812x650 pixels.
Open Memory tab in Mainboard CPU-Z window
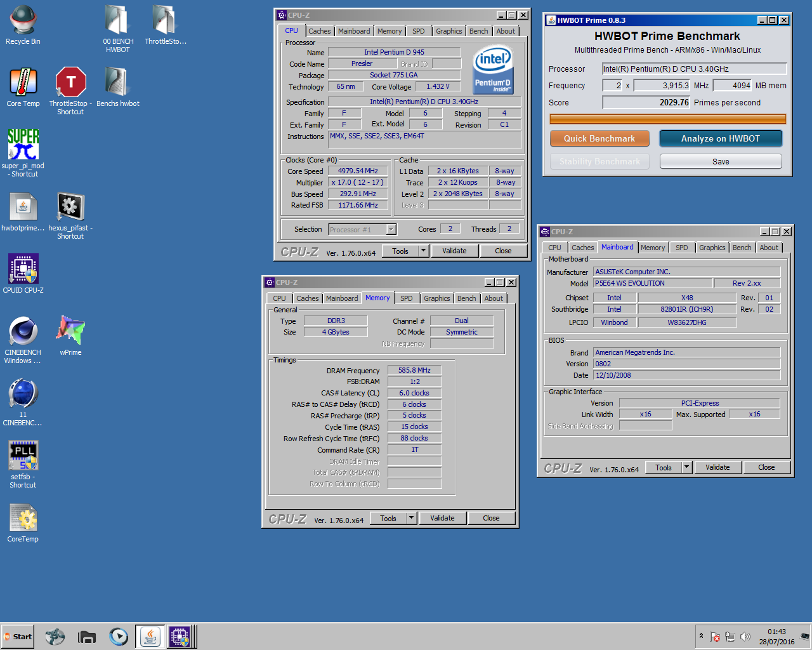click(653, 248)
